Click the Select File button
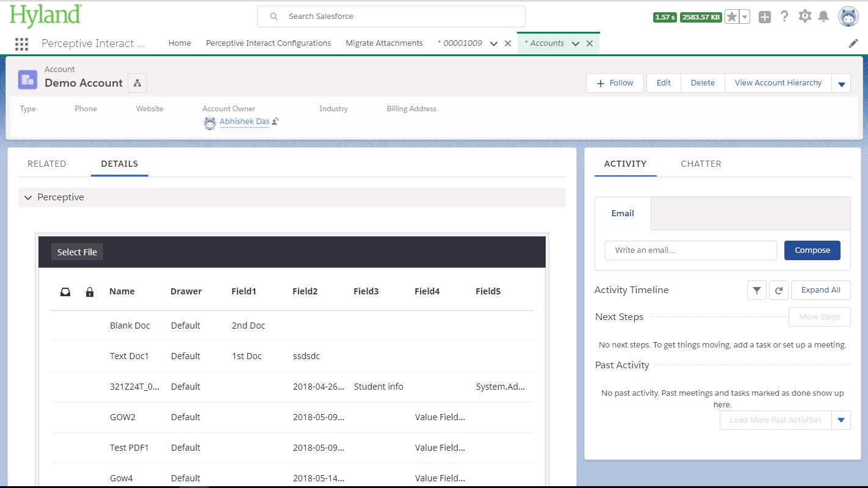Screen dimensions: 868x488 click(77, 252)
